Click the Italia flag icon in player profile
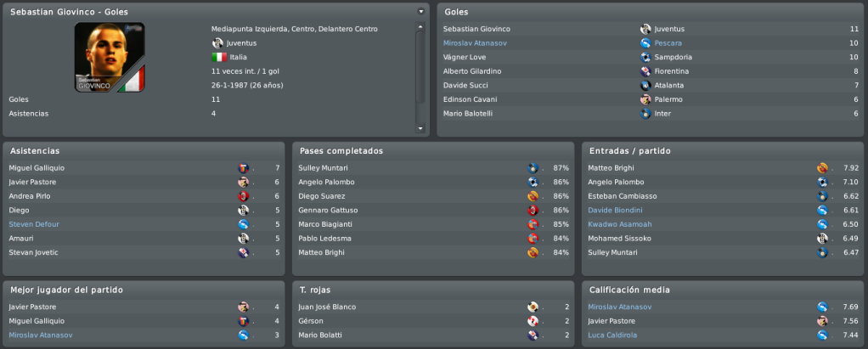Image resolution: width=868 pixels, height=349 pixels. pos(219,57)
